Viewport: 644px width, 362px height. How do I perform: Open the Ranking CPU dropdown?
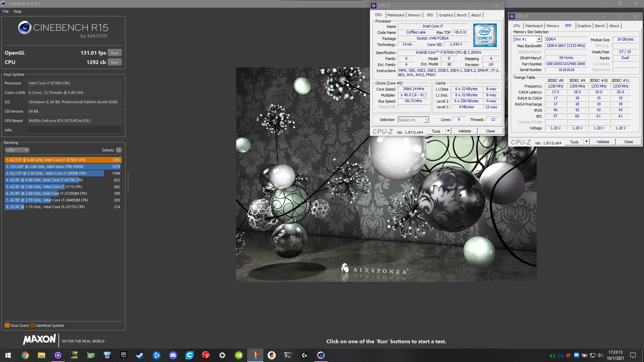tap(17, 150)
